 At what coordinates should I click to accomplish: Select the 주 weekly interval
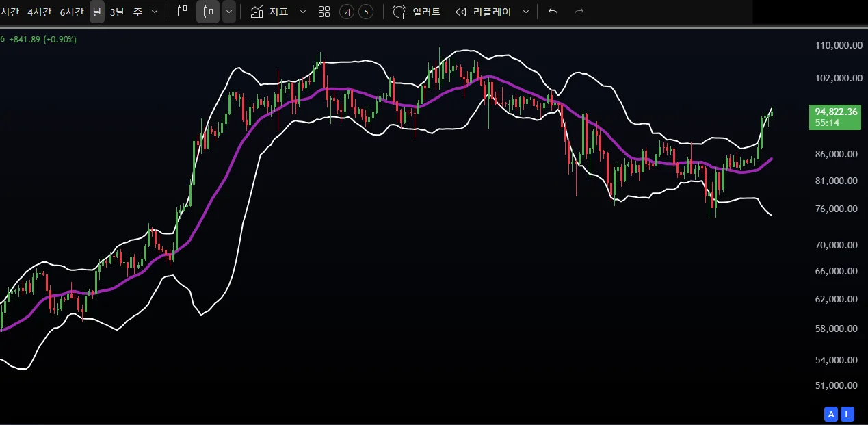coord(138,12)
